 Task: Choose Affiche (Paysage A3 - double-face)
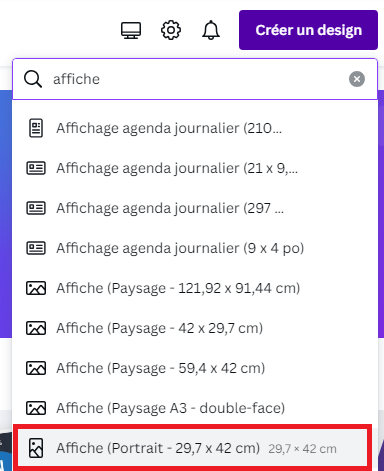point(195,408)
